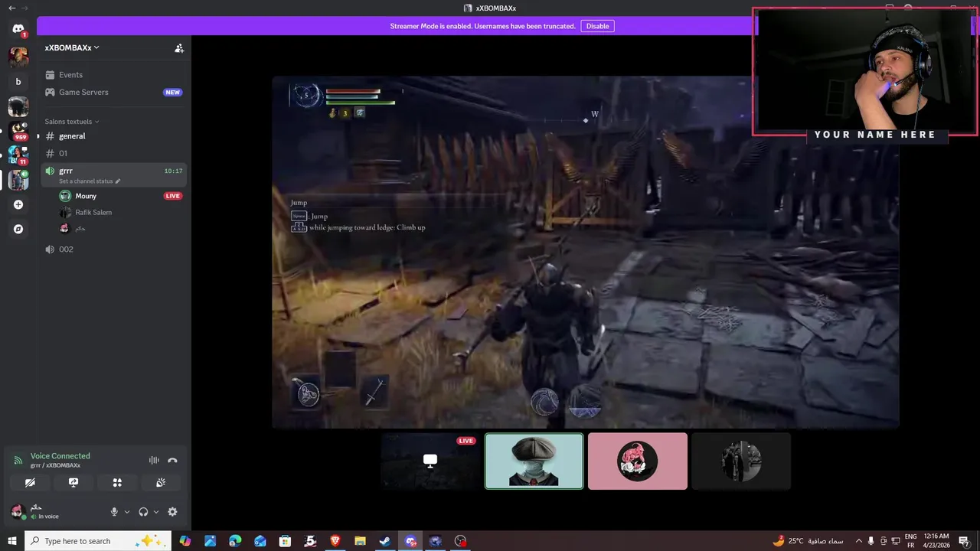Open the server with the 959 badge

click(18, 131)
